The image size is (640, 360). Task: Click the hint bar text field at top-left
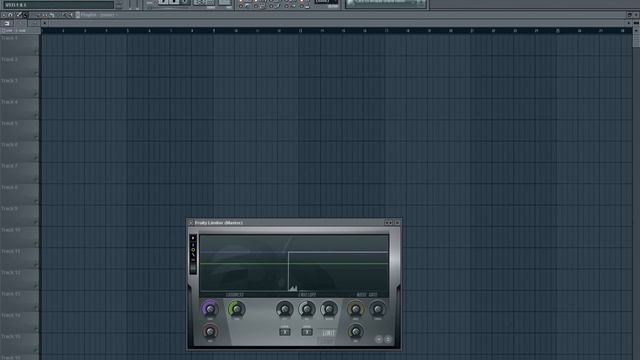click(x=58, y=5)
